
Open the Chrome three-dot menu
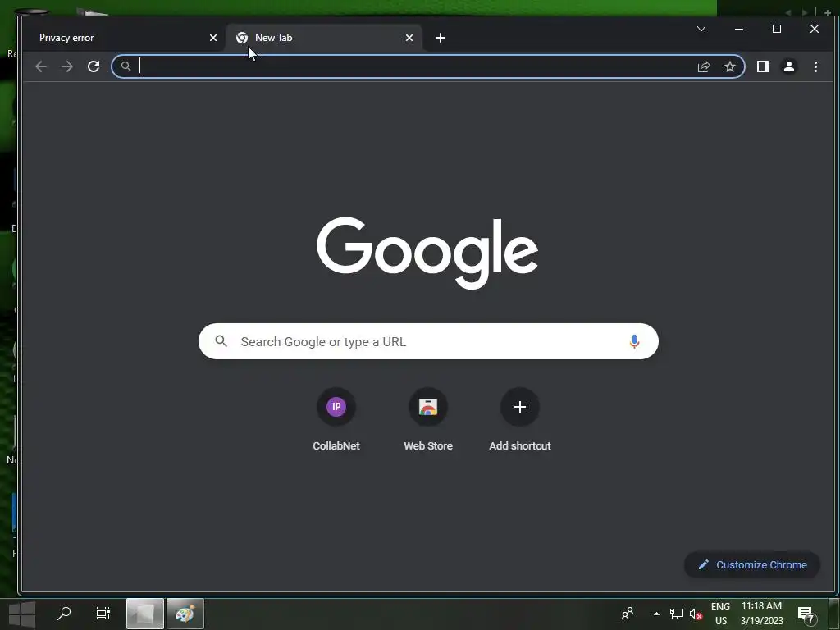[x=815, y=66]
